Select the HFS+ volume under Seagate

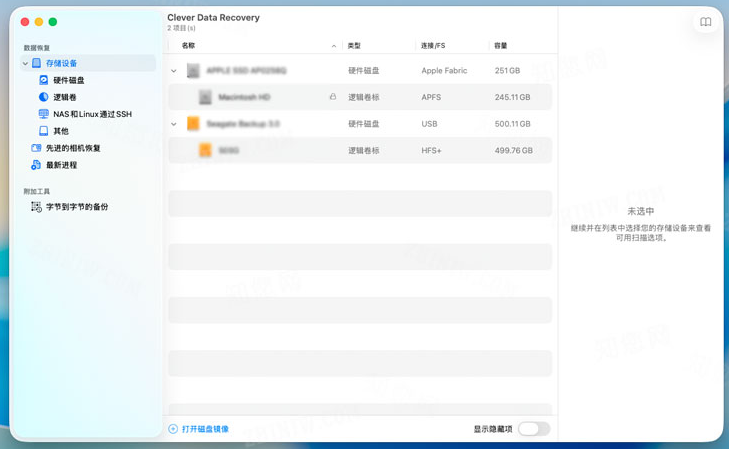[x=360, y=150]
